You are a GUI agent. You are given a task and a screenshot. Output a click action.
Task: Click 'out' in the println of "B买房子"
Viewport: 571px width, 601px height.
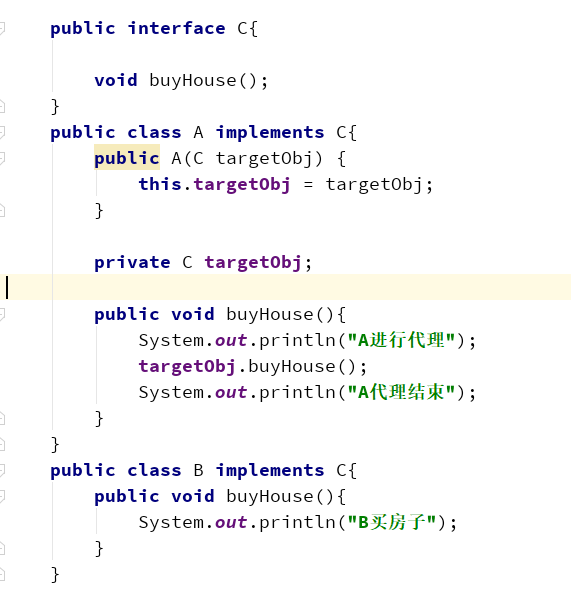231,522
